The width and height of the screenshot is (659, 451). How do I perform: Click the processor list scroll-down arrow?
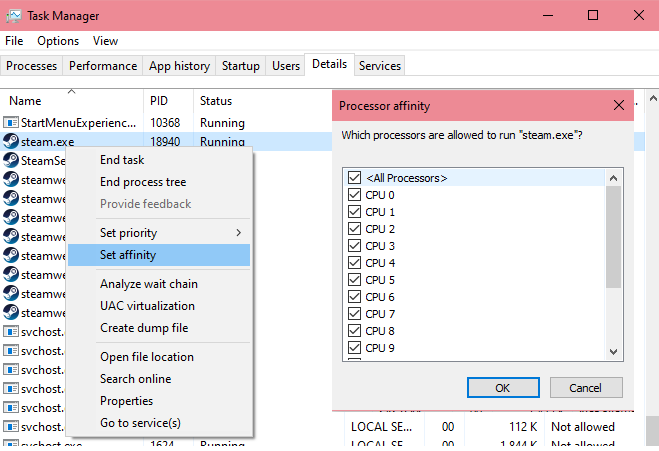(613, 351)
